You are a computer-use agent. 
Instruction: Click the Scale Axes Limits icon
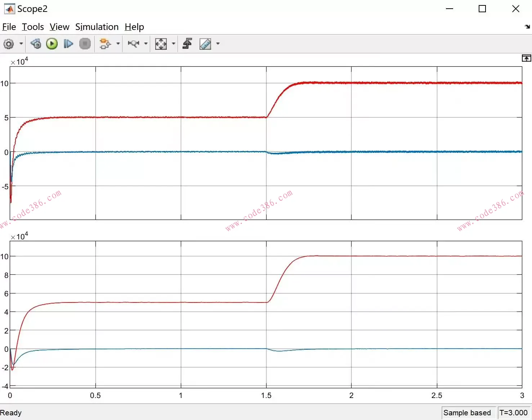tap(161, 44)
